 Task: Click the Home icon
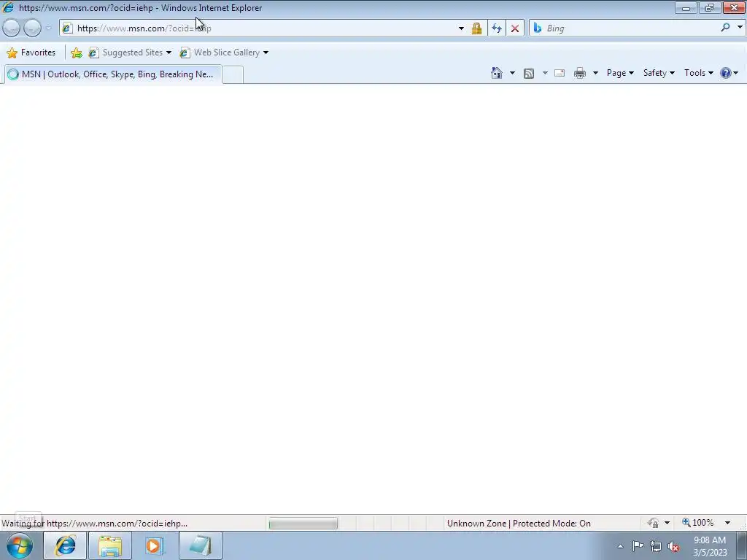click(496, 73)
